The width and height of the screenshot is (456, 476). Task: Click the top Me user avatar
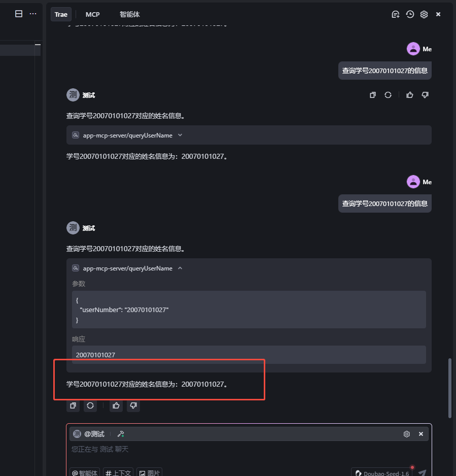point(413,49)
